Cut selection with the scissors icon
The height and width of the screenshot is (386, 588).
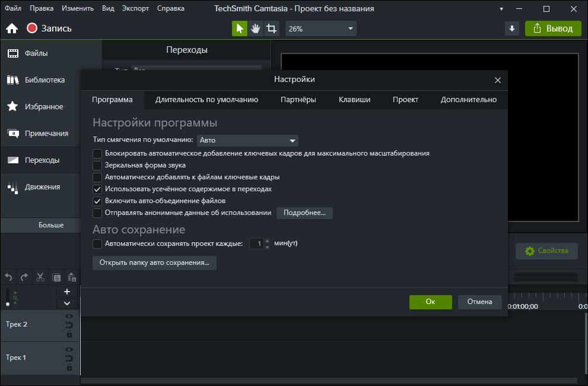pos(39,277)
